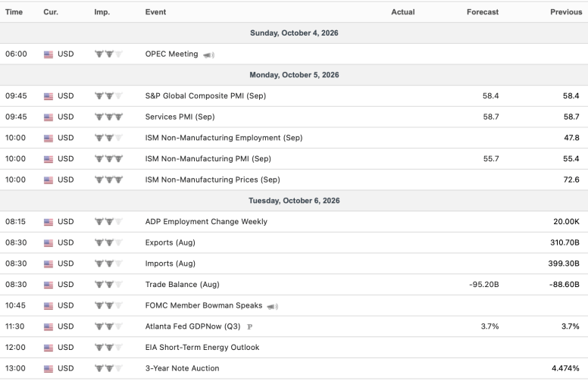
Task: Open the 3-Year Note Auction event
Action: click(x=183, y=369)
